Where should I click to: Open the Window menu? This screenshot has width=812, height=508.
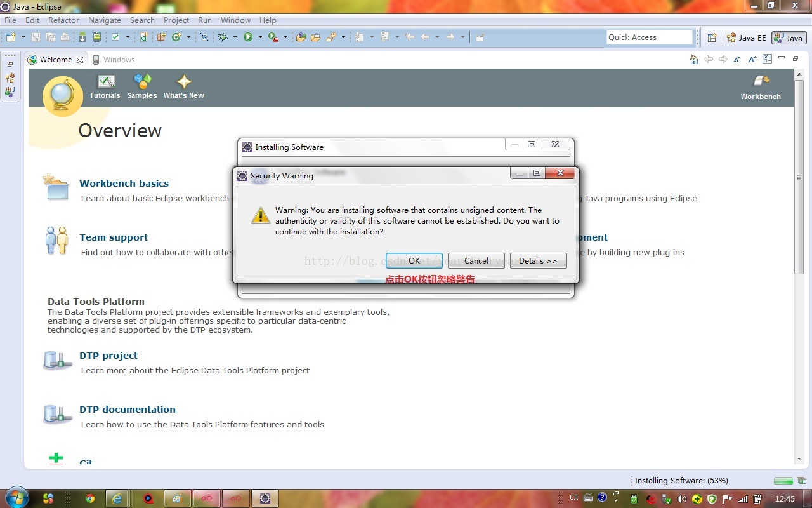tap(235, 20)
